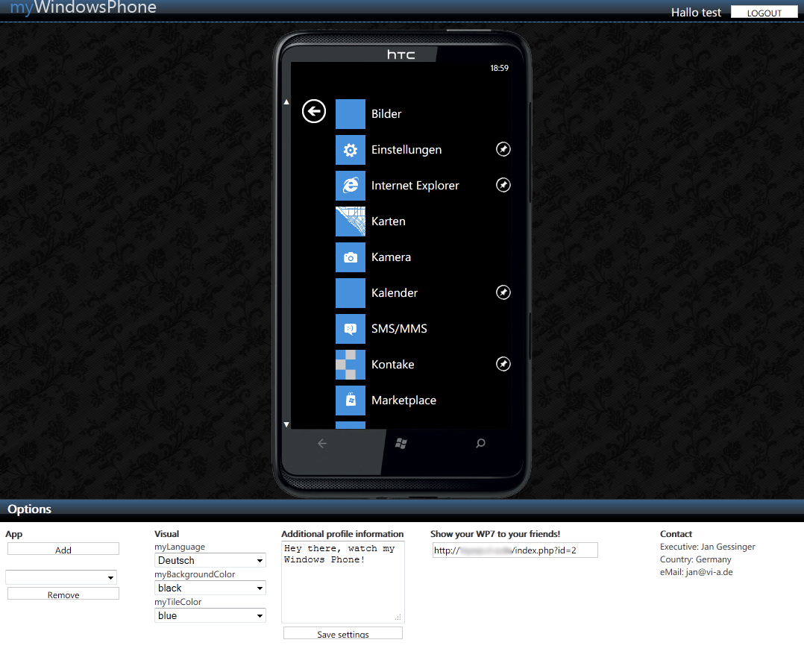
Task: Select the Karten label text
Action: pos(388,222)
